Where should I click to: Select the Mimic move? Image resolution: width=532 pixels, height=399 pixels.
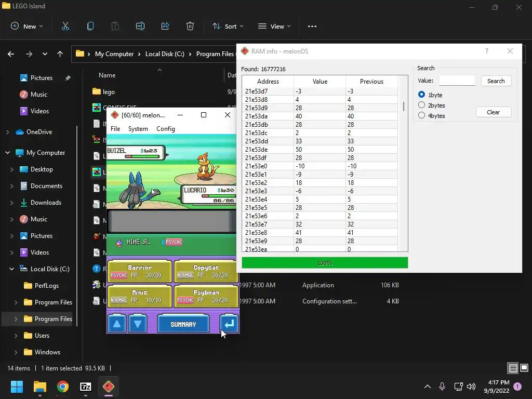[x=139, y=296]
